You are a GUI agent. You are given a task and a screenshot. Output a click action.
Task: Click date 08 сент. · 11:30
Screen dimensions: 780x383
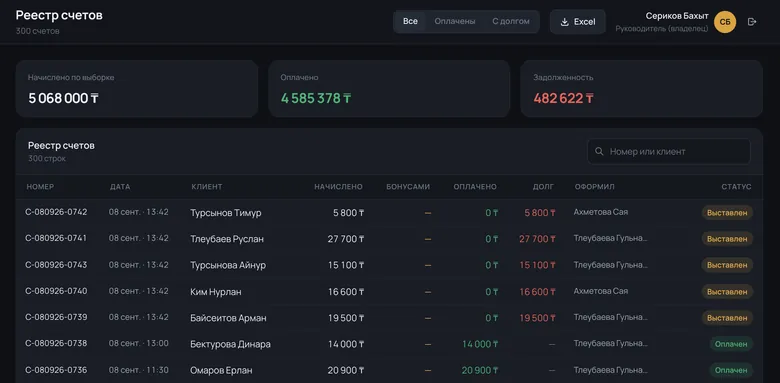pos(139,370)
